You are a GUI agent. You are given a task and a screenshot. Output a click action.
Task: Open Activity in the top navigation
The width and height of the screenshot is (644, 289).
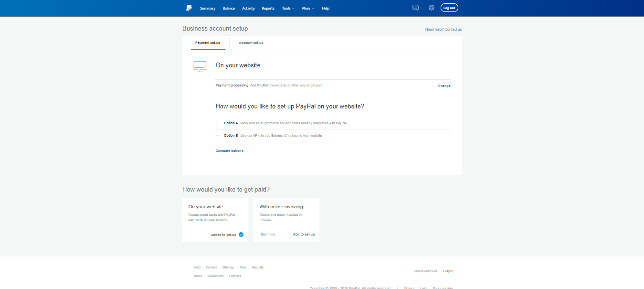coord(248,8)
